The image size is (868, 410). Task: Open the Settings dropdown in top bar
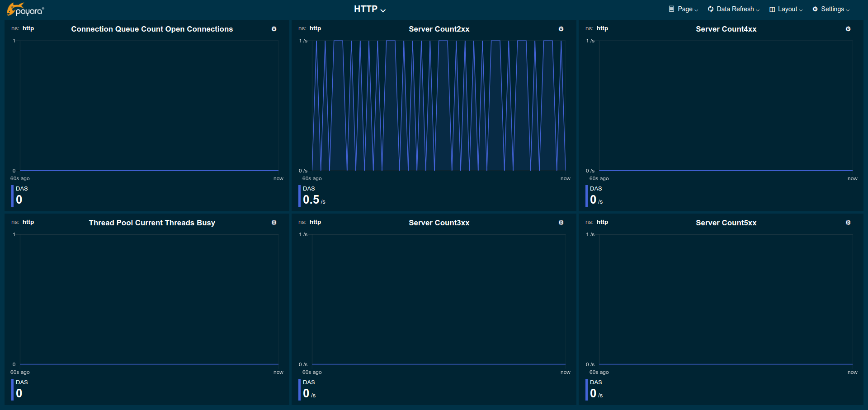(x=831, y=9)
